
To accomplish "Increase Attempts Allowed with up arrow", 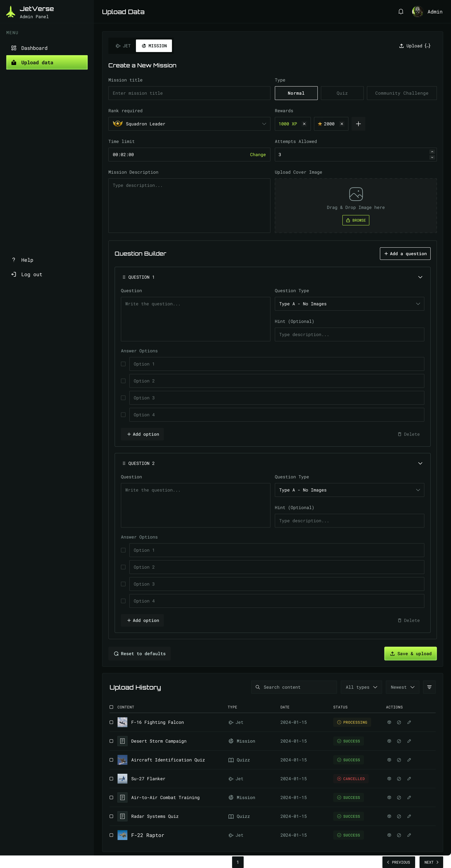I will [432, 152].
